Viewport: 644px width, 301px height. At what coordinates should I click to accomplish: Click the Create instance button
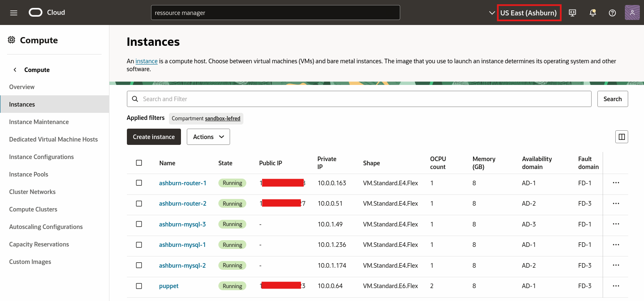point(154,137)
